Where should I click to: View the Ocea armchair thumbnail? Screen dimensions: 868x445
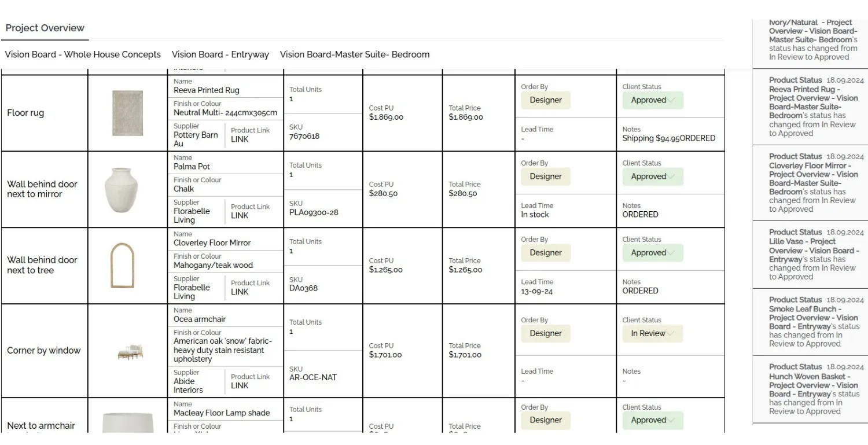[130, 351]
